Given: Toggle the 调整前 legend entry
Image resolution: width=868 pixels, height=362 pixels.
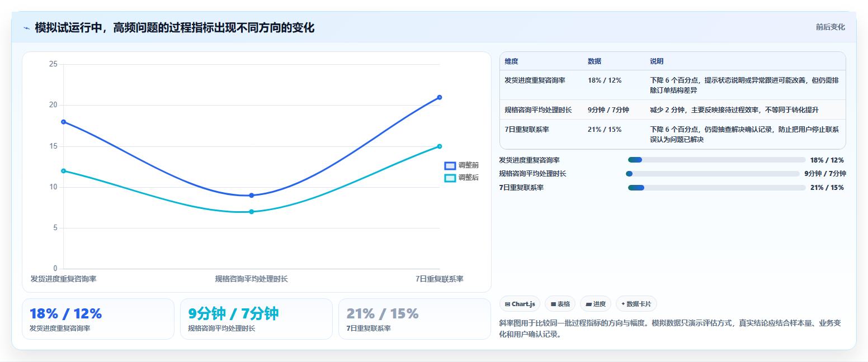Looking at the screenshot, I should pos(461,165).
